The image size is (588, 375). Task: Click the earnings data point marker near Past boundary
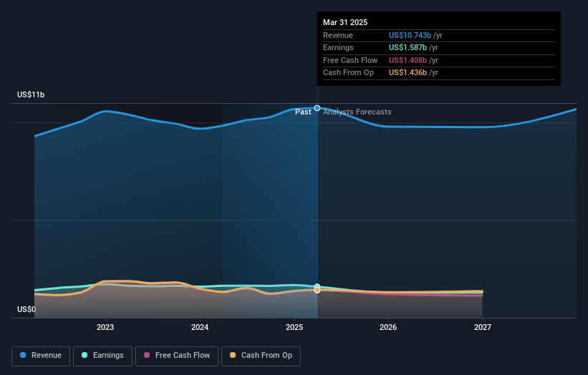click(x=317, y=286)
